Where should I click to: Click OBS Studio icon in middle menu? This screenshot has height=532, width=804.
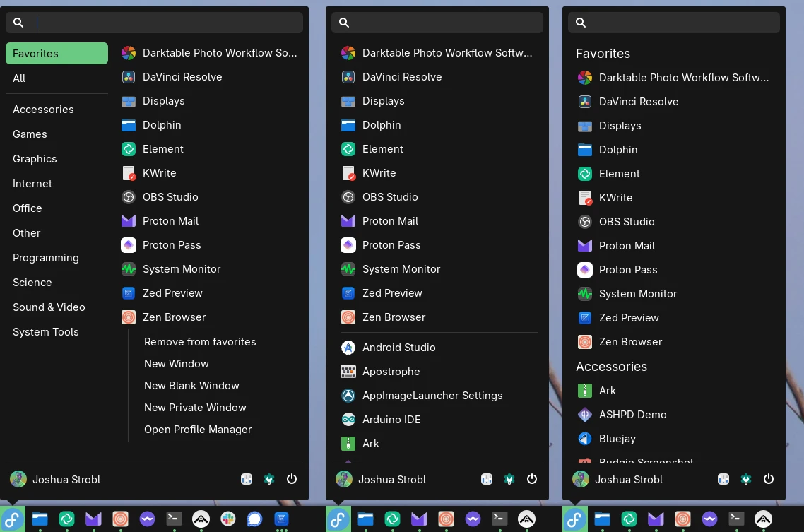pos(348,197)
